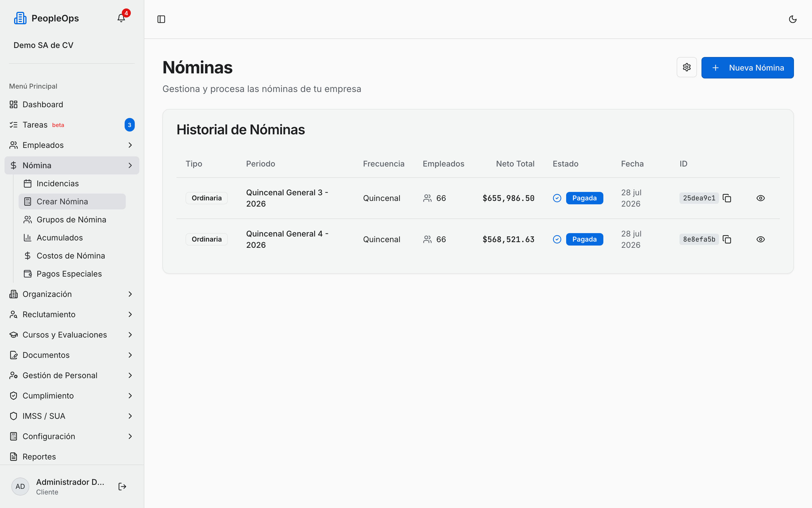Click the net total $655,986.50
The width and height of the screenshot is (812, 508).
(508, 198)
